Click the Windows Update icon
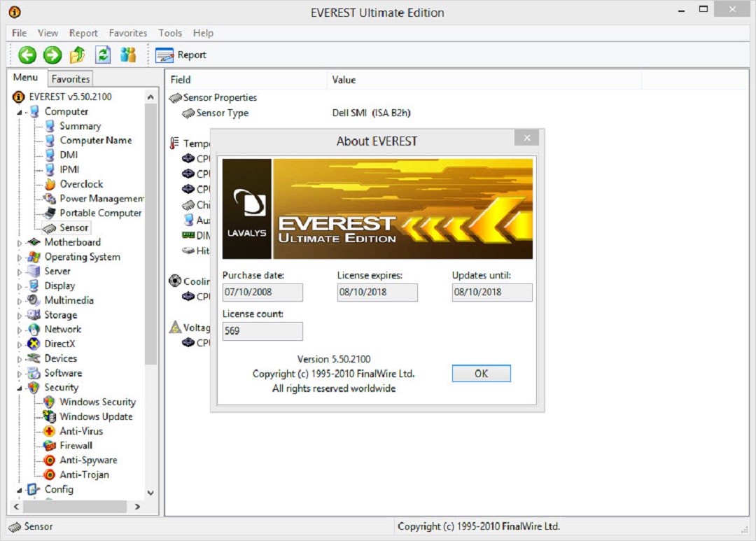 click(x=49, y=416)
